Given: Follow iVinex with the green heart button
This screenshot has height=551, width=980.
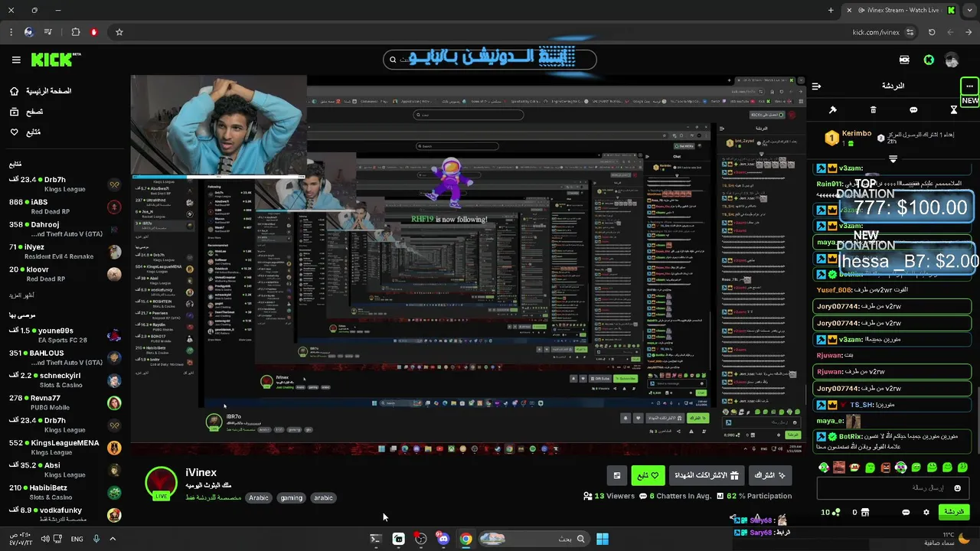Looking at the screenshot, I should tap(648, 475).
